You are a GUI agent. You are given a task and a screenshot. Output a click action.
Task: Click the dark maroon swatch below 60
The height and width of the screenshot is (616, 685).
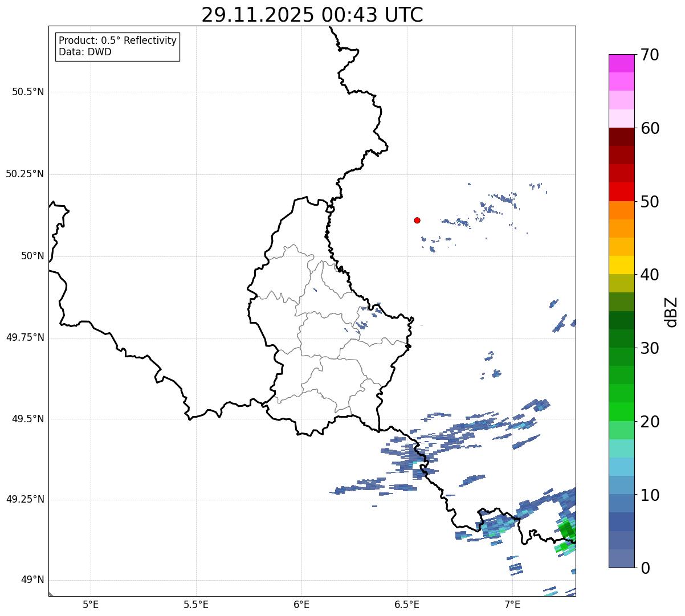tap(621, 137)
